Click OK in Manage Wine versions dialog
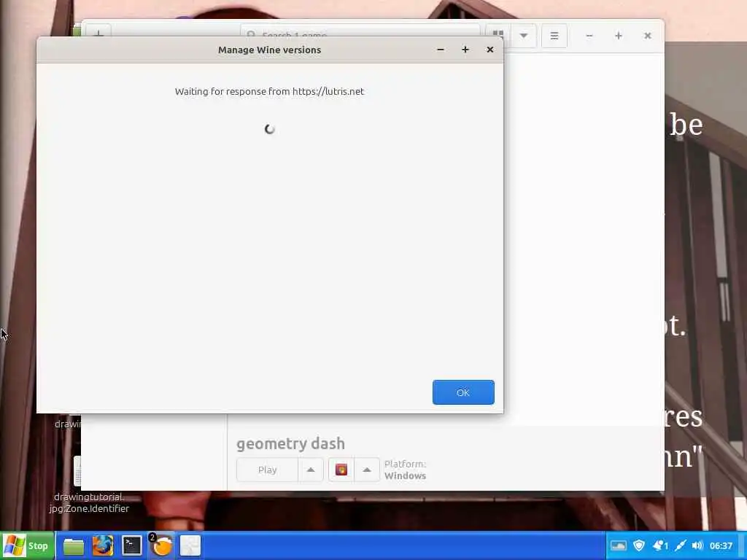Screen dimensions: 747x560 (463, 392)
